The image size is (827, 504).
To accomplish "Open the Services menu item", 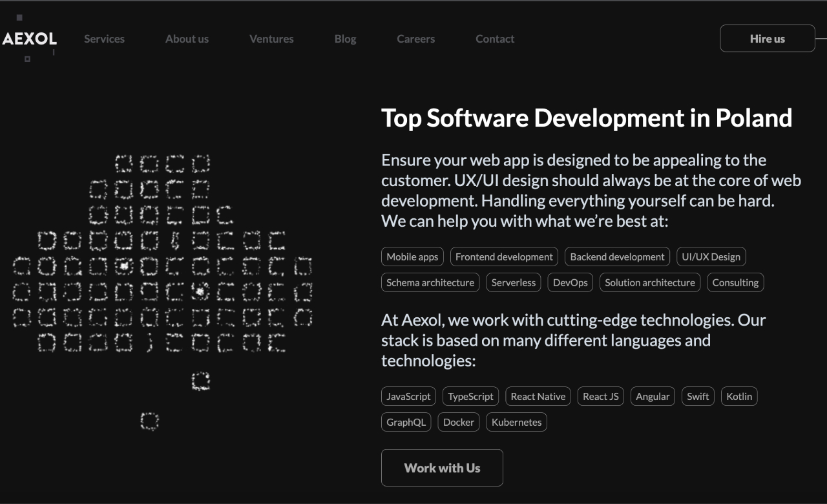I will click(104, 39).
